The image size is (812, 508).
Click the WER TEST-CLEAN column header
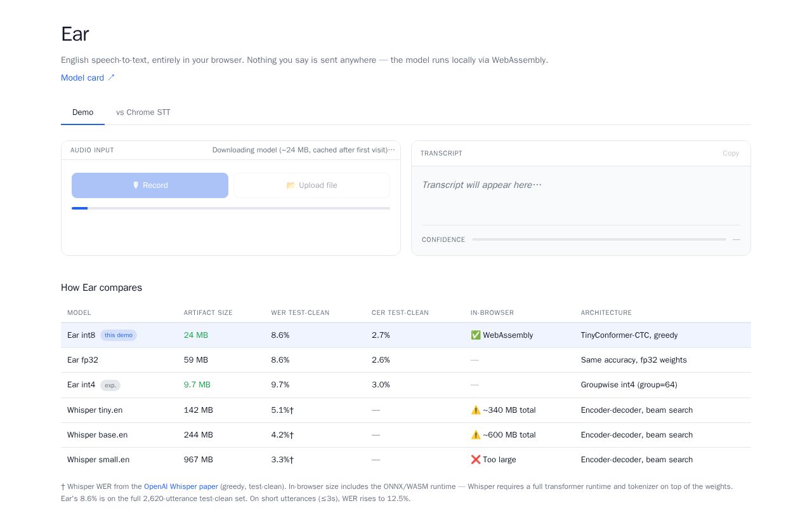(300, 313)
